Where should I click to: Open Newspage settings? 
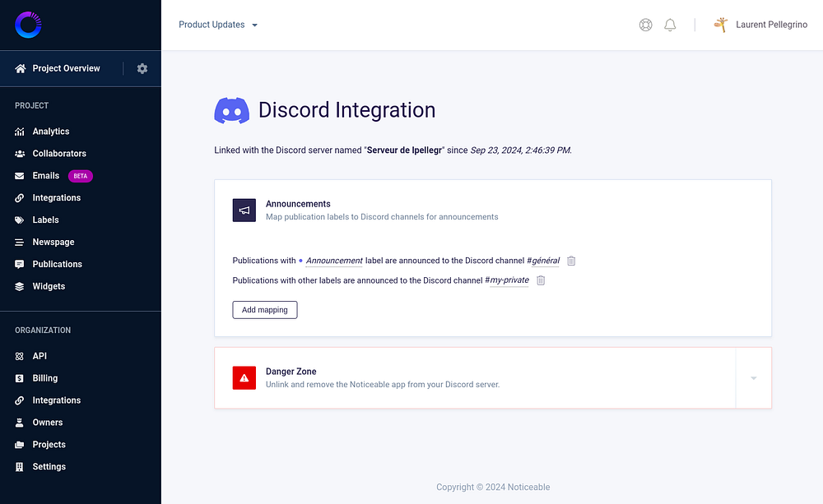click(53, 242)
